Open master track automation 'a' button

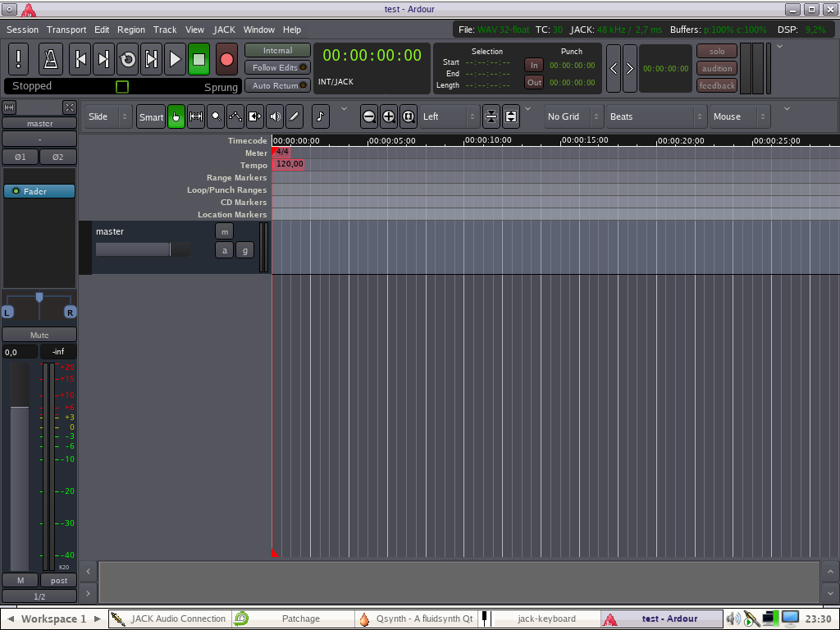[x=225, y=250]
